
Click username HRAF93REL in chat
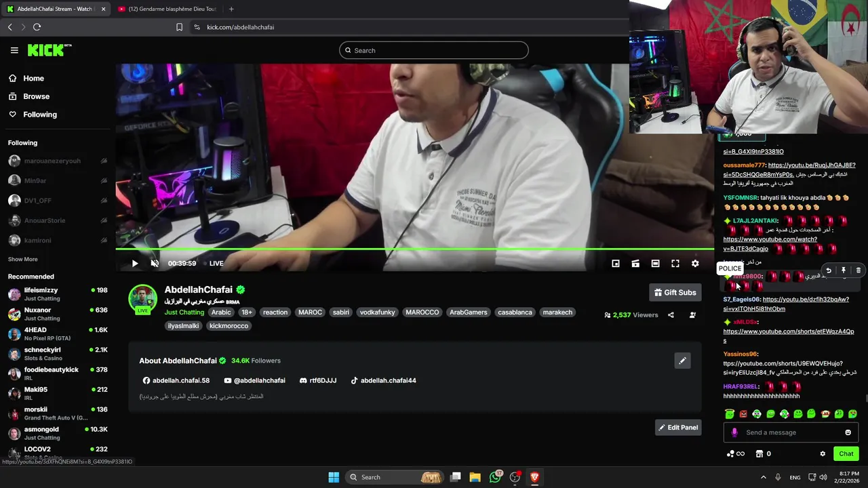pos(740,387)
